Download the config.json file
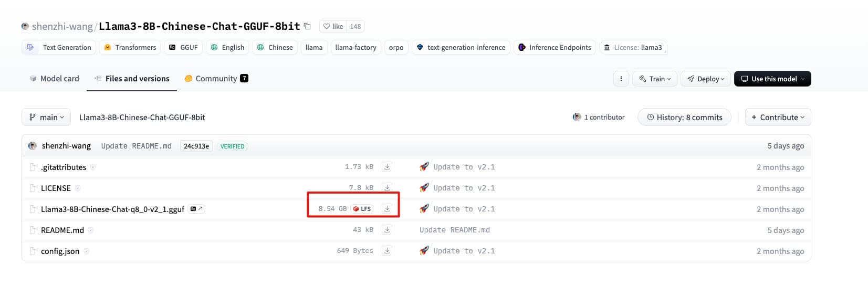 (x=387, y=251)
